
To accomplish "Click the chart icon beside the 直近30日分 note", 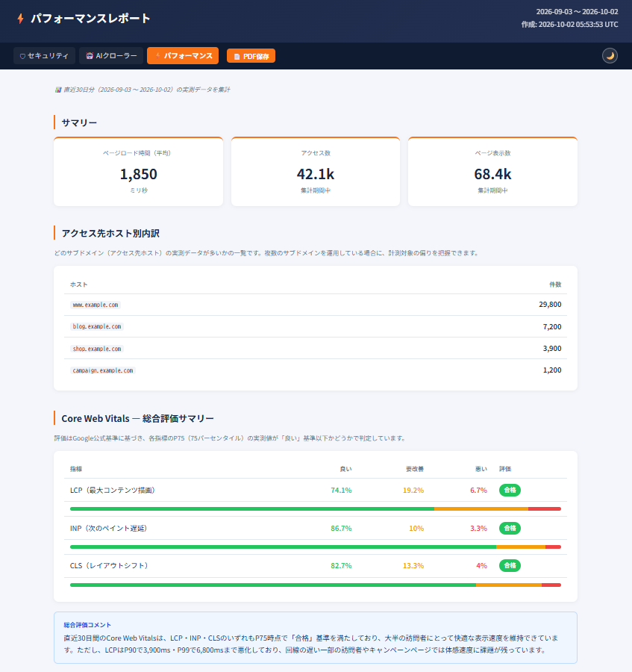I will pyautogui.click(x=58, y=90).
